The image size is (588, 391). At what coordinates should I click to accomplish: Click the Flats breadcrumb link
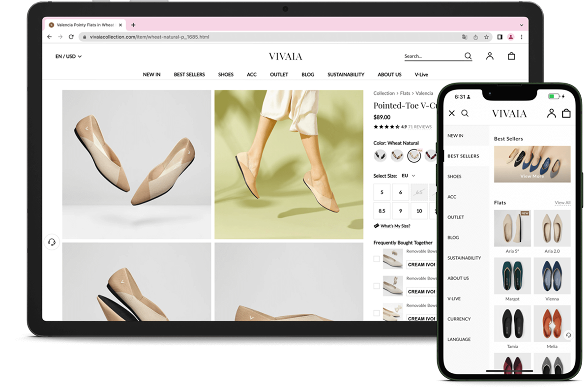(405, 93)
